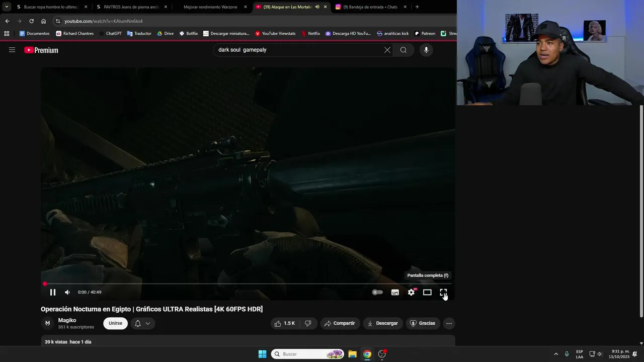Open analiticas kick bookmark
The width and height of the screenshot is (644, 362).
click(393, 34)
